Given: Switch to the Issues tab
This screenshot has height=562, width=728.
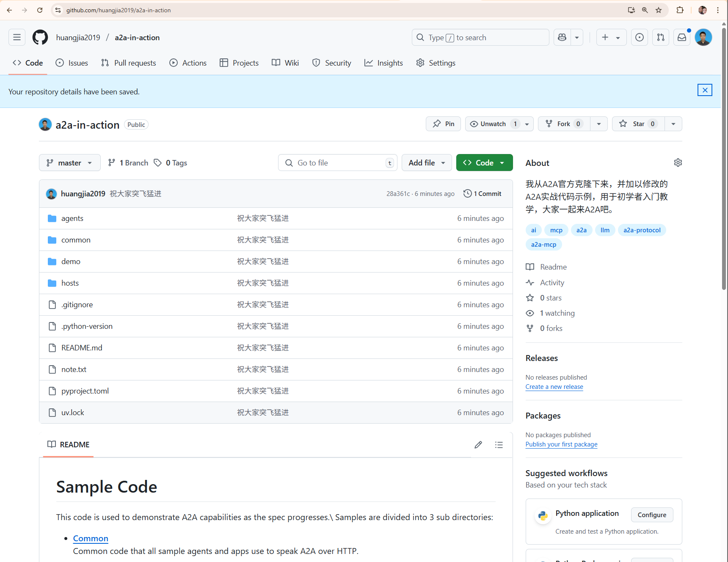Looking at the screenshot, I should pos(72,63).
